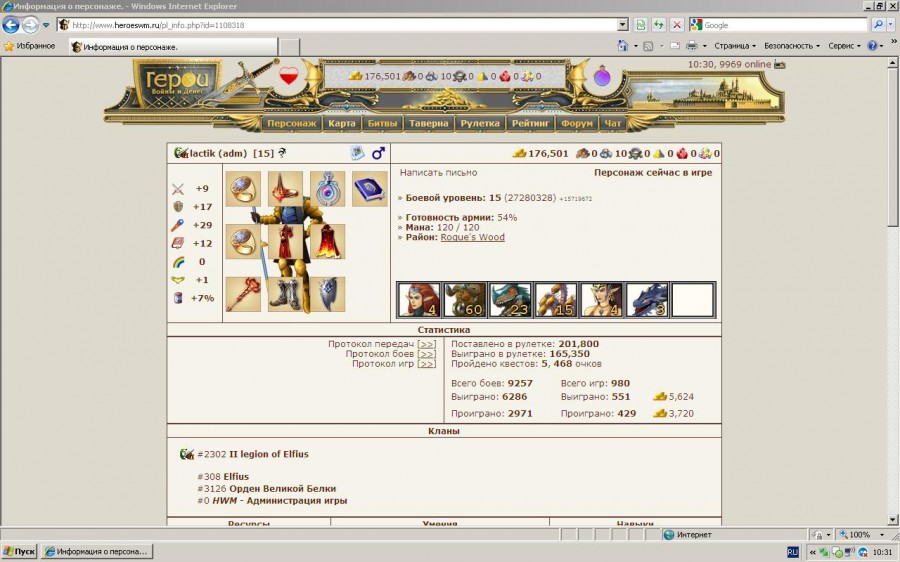Open the Протокол игр >> link
Screen dimensions: 900x562
(426, 363)
